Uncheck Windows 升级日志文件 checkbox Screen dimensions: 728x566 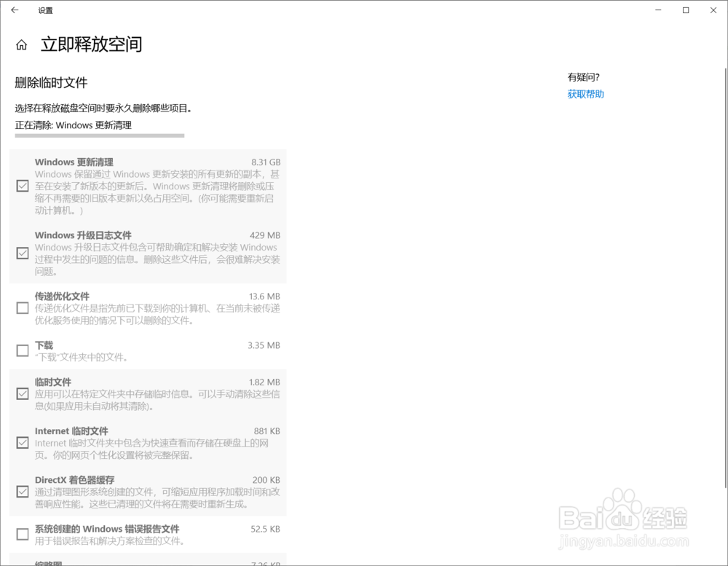(x=23, y=253)
